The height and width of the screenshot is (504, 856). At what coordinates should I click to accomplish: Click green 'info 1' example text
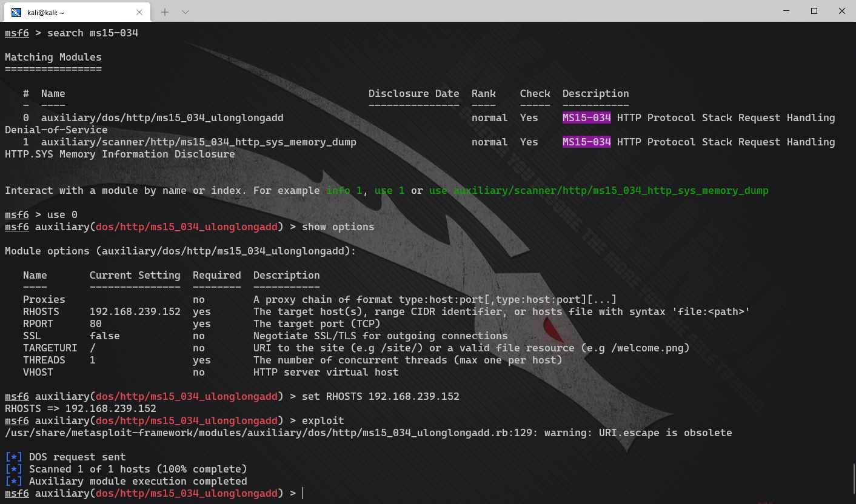pyautogui.click(x=344, y=190)
